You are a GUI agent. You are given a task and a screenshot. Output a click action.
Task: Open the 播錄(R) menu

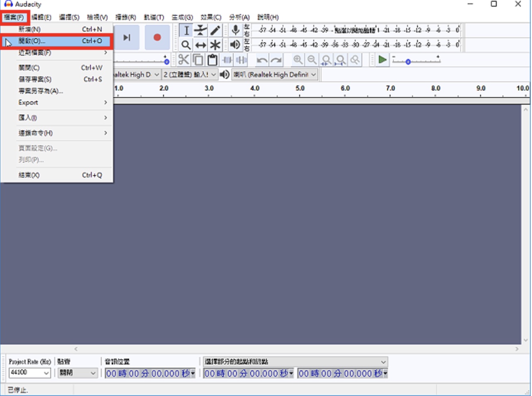coord(126,17)
